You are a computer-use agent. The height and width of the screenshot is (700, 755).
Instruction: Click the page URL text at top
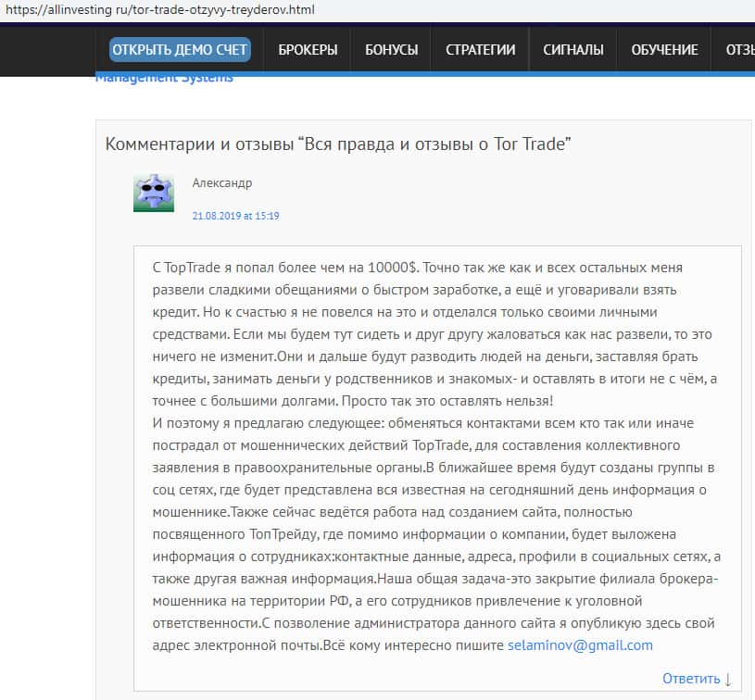160,9
